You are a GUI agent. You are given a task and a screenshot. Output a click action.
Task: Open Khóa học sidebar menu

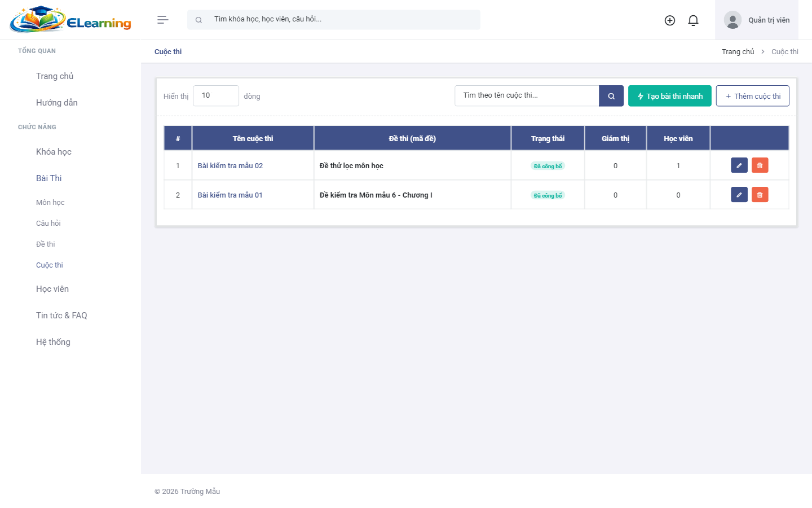click(x=54, y=152)
